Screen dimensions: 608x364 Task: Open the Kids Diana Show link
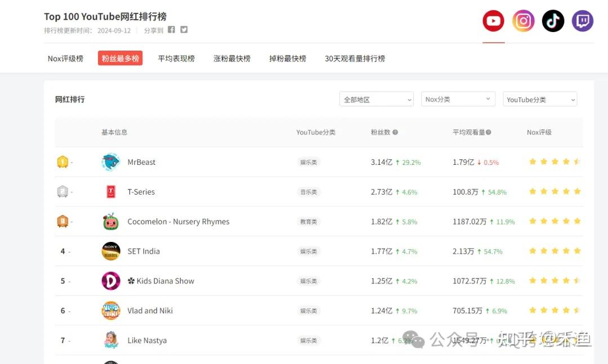point(161,281)
